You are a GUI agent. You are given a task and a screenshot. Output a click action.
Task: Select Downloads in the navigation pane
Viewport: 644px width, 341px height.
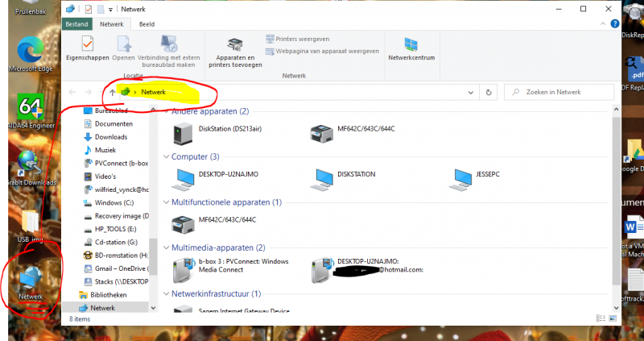[x=111, y=137]
